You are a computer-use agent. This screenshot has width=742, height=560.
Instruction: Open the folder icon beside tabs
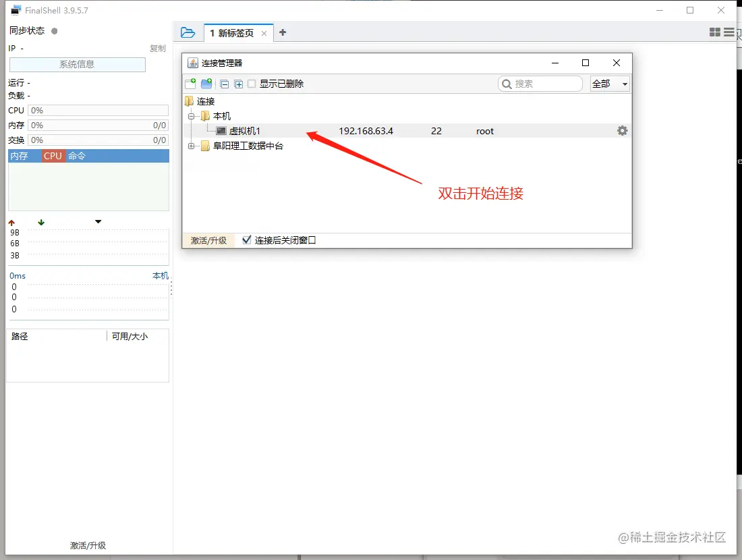(x=188, y=32)
